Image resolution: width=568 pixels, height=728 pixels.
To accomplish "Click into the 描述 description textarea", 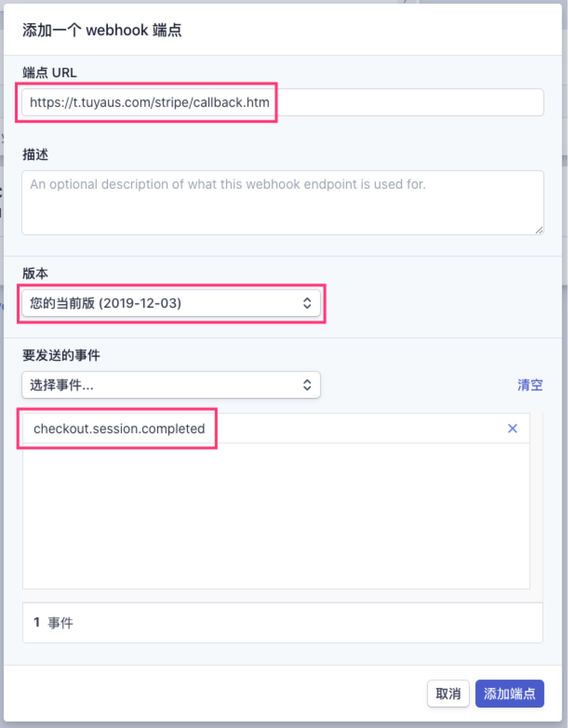I will (x=282, y=203).
